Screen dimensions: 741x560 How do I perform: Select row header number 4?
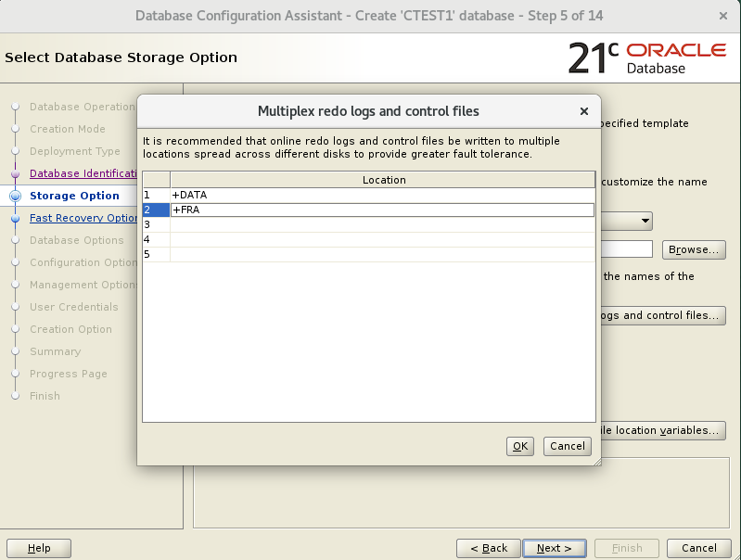(x=156, y=239)
